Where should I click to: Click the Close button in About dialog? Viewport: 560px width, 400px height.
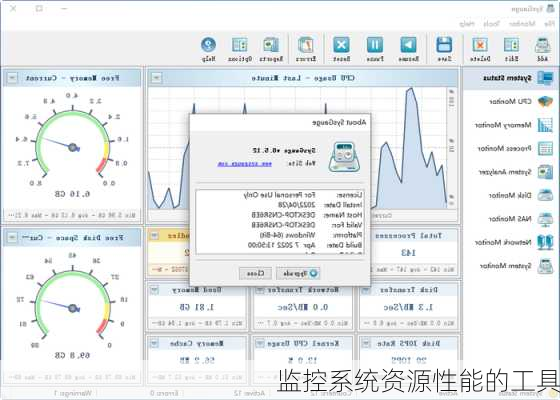click(x=255, y=274)
